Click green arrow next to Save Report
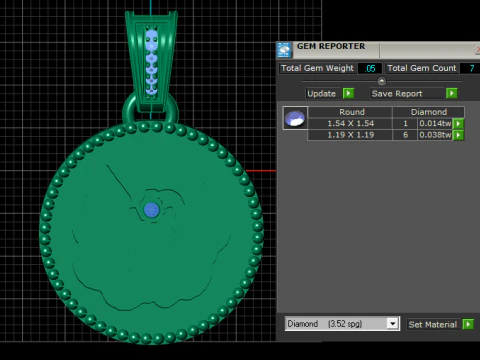 click(452, 93)
